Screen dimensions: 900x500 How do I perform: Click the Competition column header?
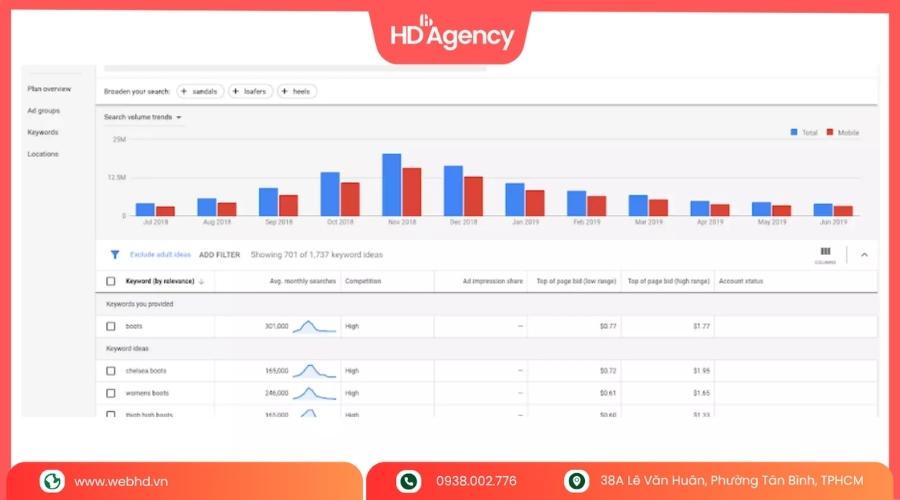point(363,281)
